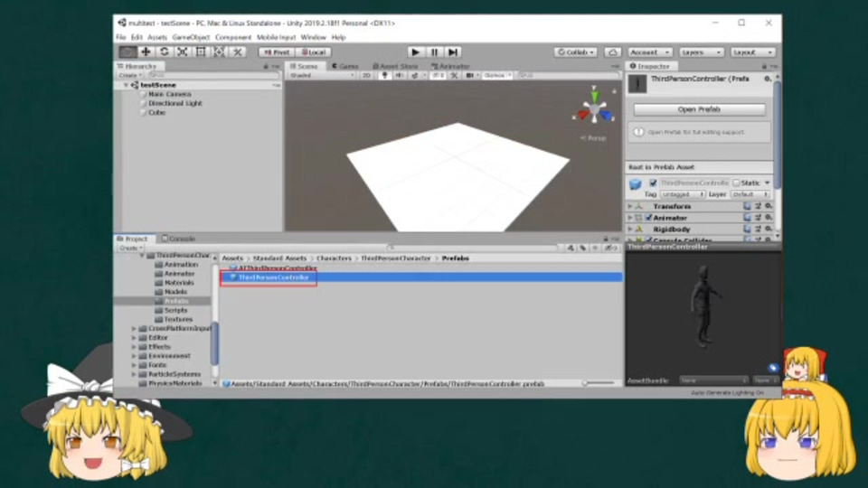
Task: Open the Layers dropdown
Action: pyautogui.click(x=701, y=52)
